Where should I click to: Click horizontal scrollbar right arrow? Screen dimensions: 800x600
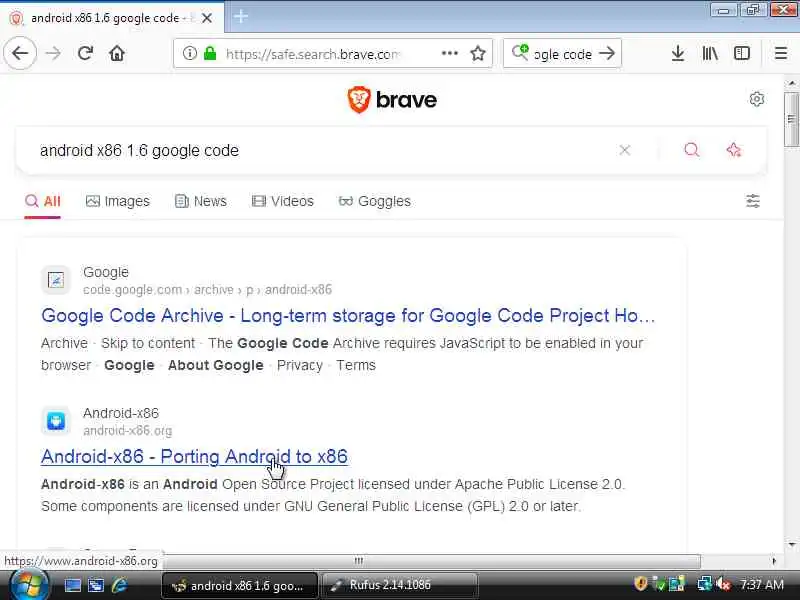(x=774, y=561)
